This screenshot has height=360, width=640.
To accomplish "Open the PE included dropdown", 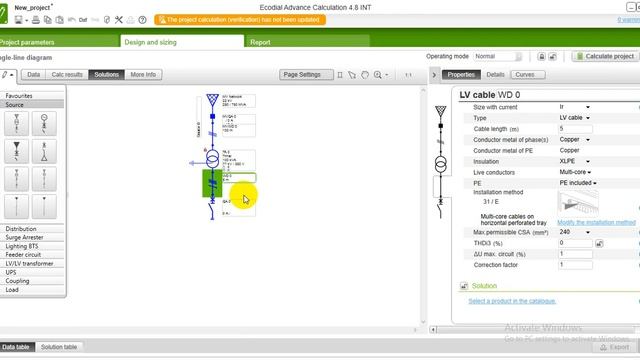I will pos(595,183).
